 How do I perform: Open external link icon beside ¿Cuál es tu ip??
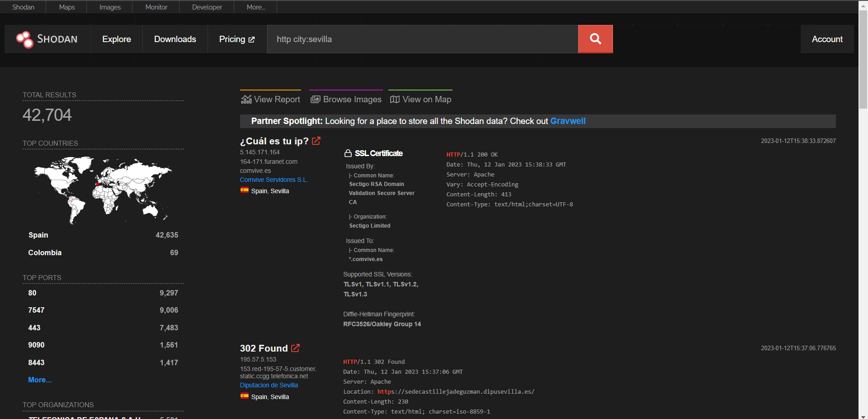[x=316, y=141]
